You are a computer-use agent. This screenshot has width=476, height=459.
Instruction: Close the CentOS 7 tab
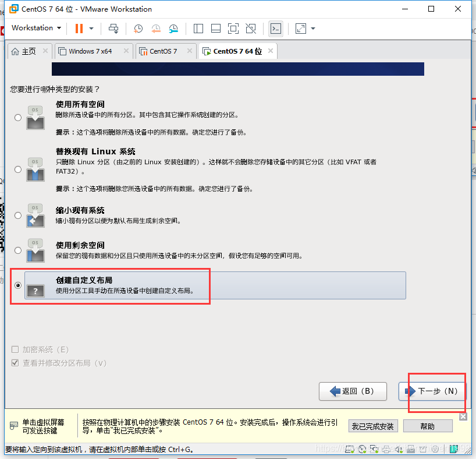(190, 51)
